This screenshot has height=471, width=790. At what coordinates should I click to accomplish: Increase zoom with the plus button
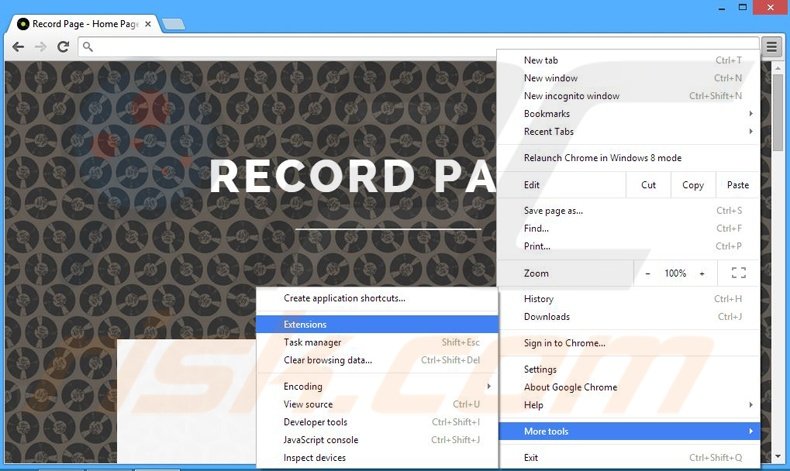(702, 273)
